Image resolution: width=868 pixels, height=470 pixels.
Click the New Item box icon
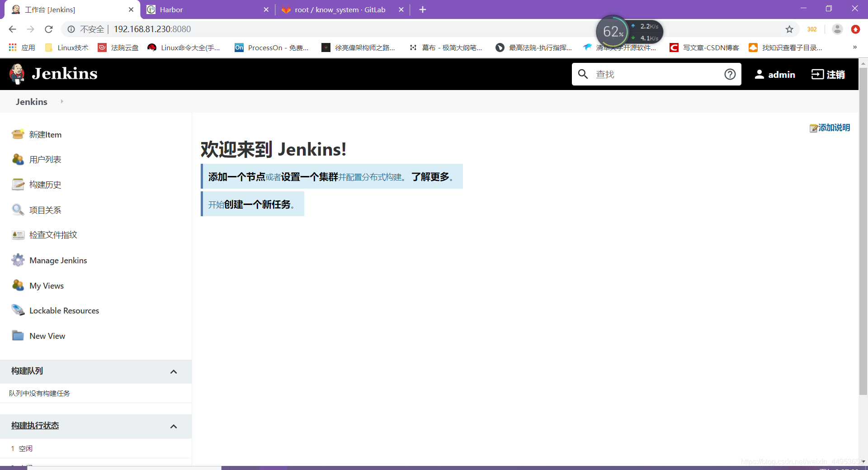click(18, 134)
